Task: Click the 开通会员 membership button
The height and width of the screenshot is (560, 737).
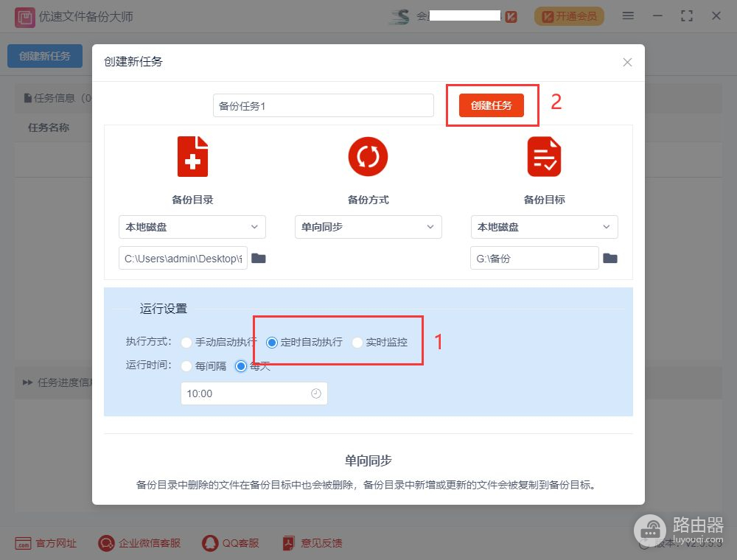Action: click(569, 16)
